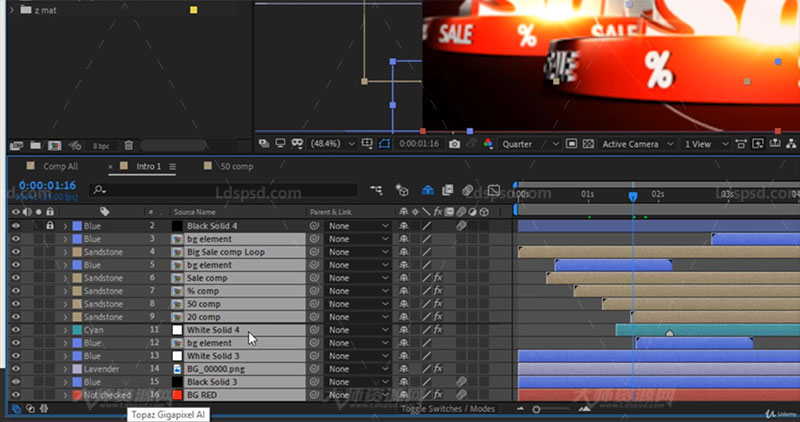The height and width of the screenshot is (422, 800).
Task: Close the Intro 1 tab
Action: coord(110,166)
